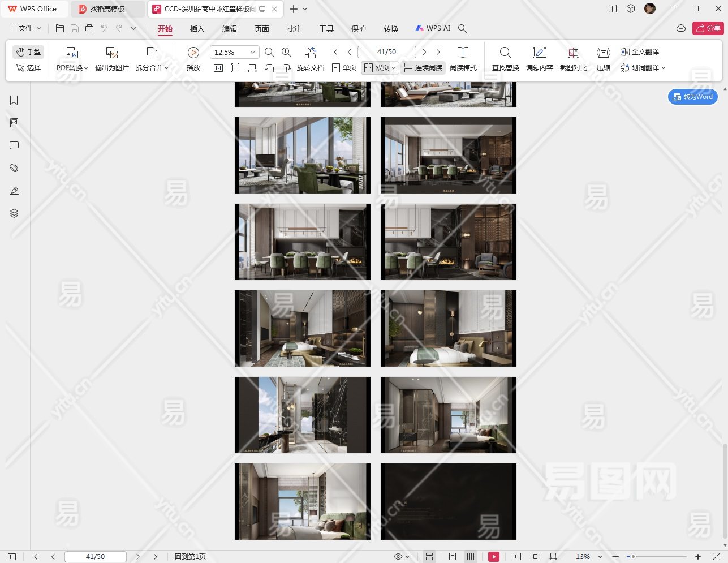Click the 压缩 compress icon
The width and height of the screenshot is (728, 563).
[603, 53]
